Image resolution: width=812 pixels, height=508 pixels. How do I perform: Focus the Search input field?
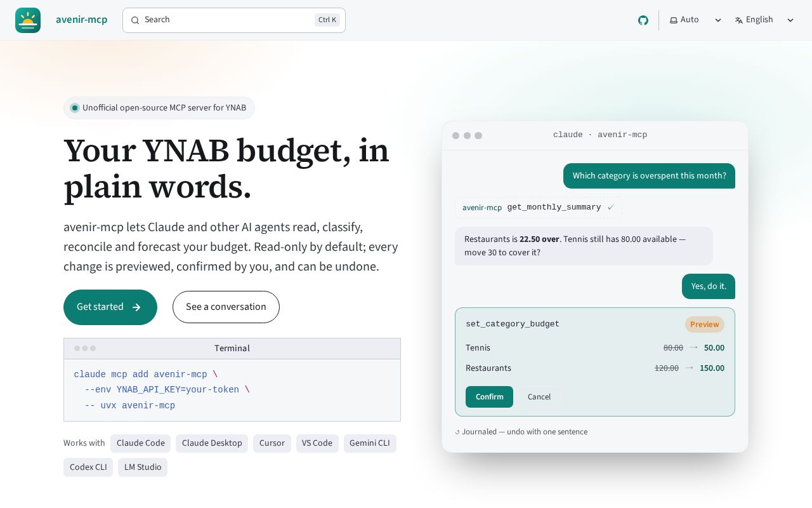click(234, 20)
